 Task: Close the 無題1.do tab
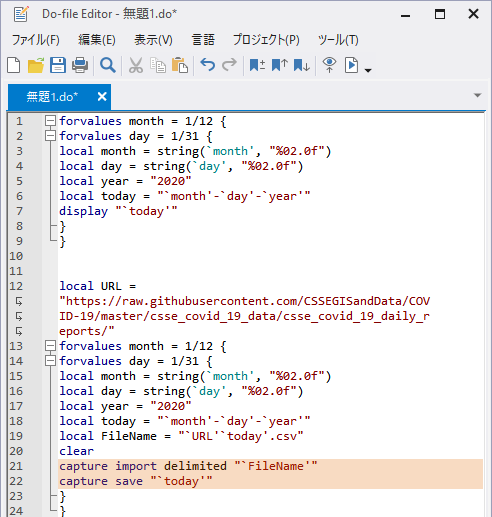(x=102, y=97)
